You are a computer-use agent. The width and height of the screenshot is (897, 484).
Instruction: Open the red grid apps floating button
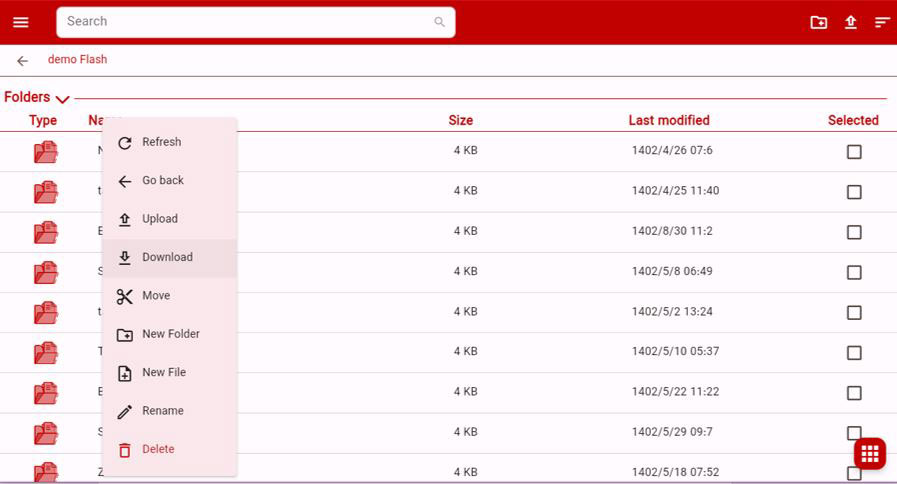[869, 453]
